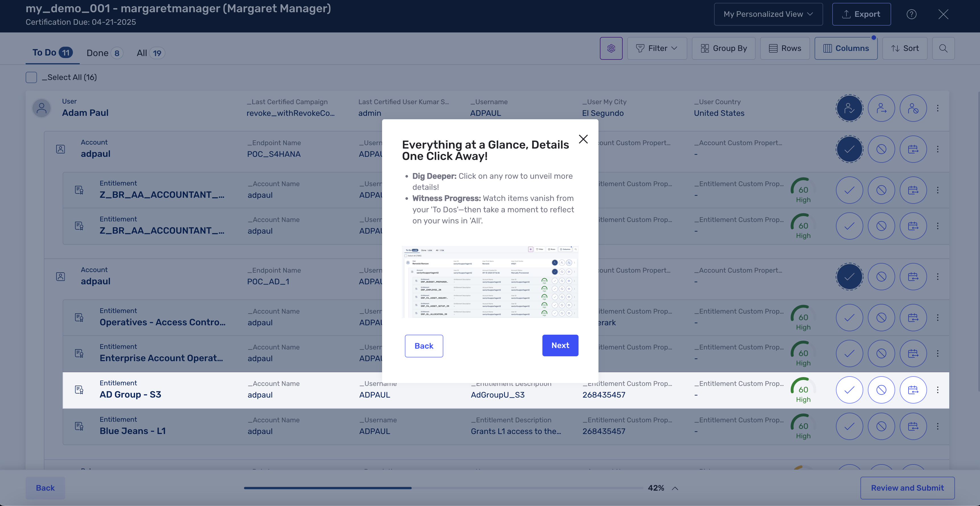Image resolution: width=980 pixels, height=506 pixels.
Task: Click the certify user icon in the header row
Action: tap(850, 108)
